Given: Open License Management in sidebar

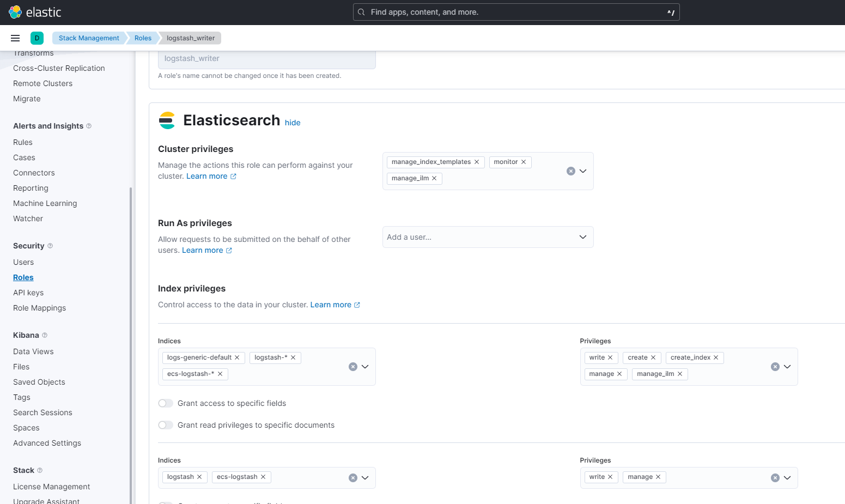Looking at the screenshot, I should pyautogui.click(x=52, y=487).
